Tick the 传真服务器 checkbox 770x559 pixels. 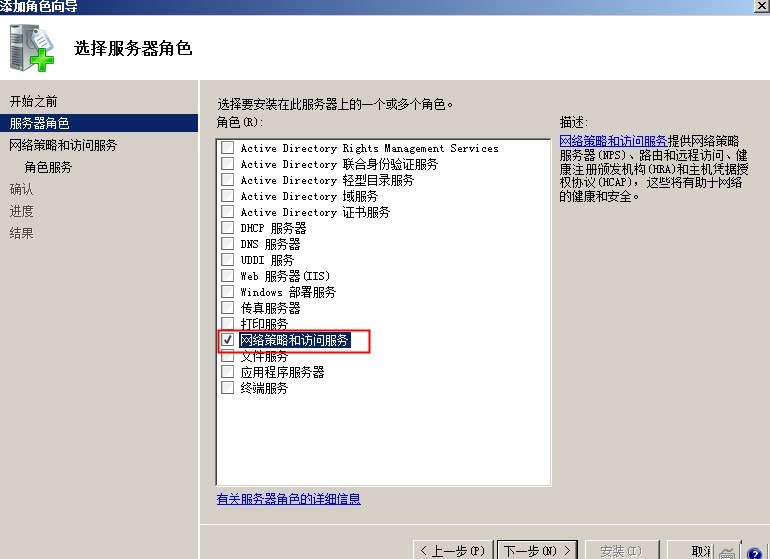click(x=227, y=307)
